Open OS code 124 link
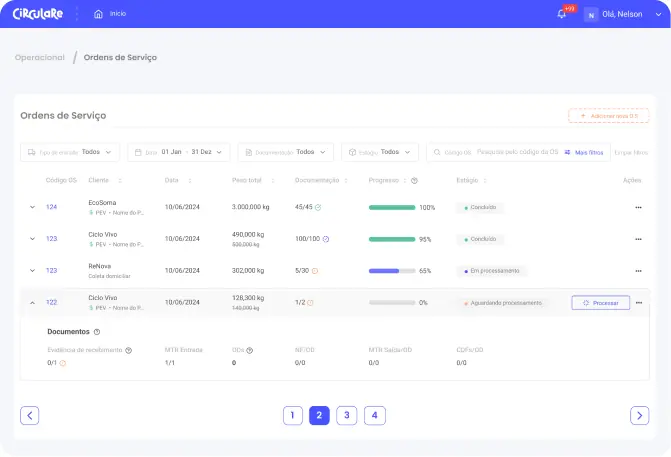 pos(51,207)
